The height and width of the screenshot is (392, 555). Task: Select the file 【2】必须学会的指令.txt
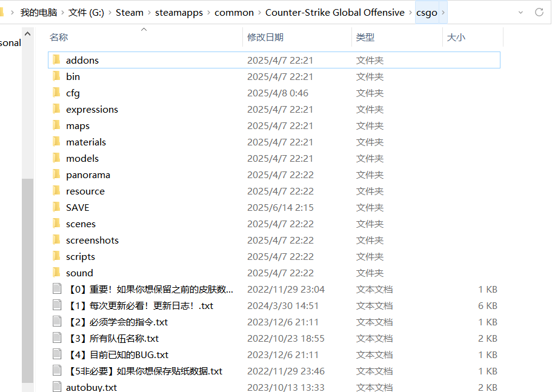tap(117, 322)
